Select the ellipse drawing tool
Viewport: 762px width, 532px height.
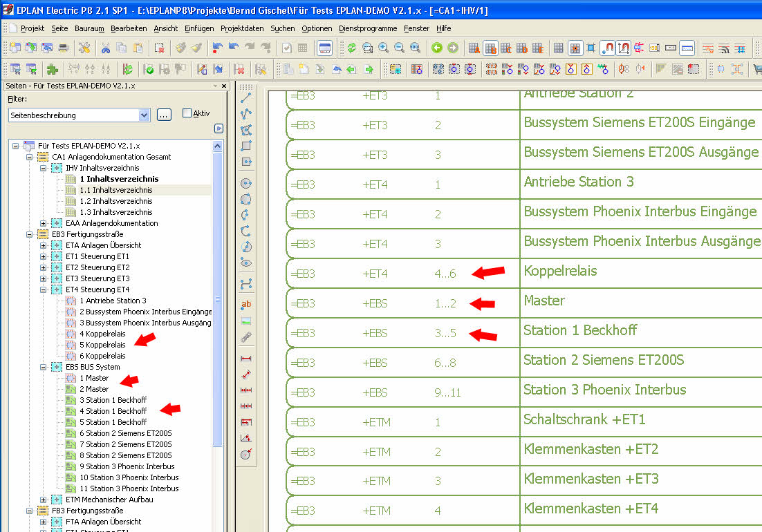(246, 263)
